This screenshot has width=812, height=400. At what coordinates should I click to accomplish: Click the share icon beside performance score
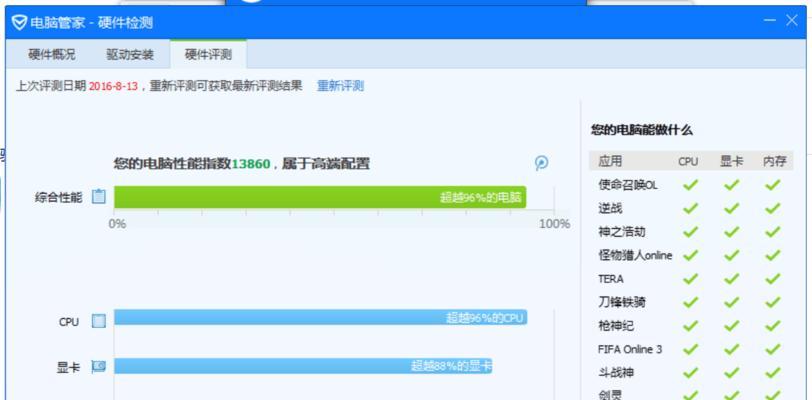(541, 163)
